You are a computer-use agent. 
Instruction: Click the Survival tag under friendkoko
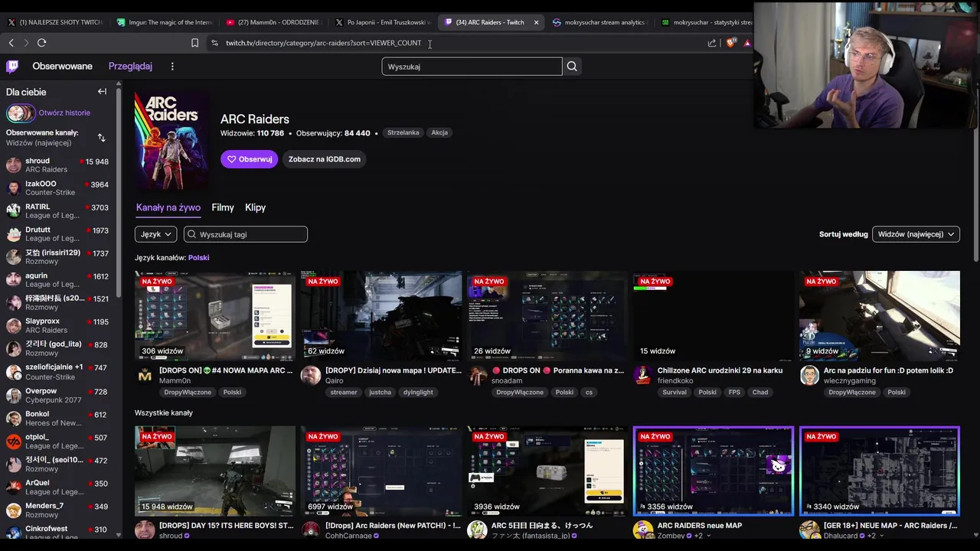point(675,393)
